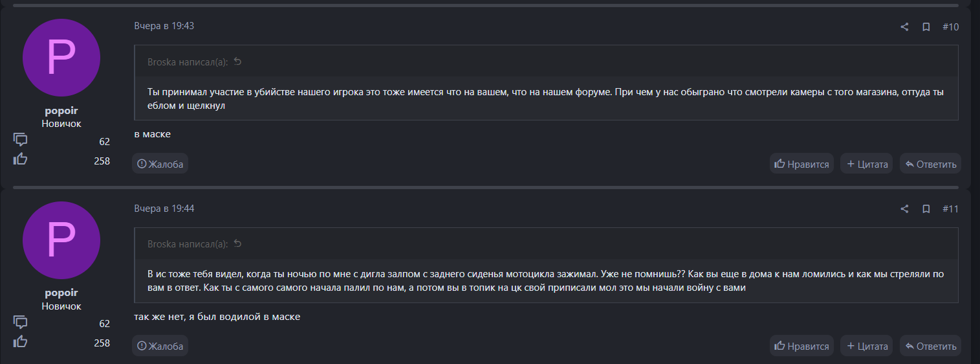This screenshot has width=980, height=364.
Task: Click share icon on post #11
Action: click(x=904, y=209)
